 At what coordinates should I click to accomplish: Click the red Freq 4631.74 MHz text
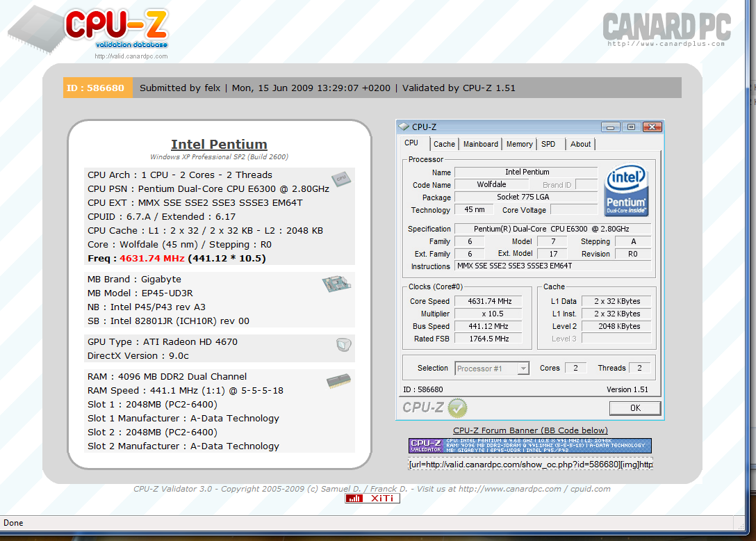coord(152,258)
